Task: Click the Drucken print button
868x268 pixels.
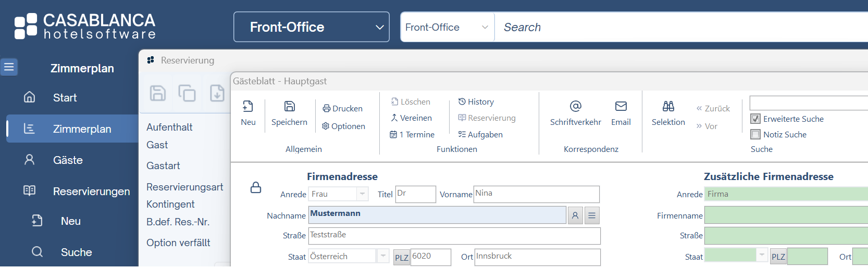Action: 342,108
